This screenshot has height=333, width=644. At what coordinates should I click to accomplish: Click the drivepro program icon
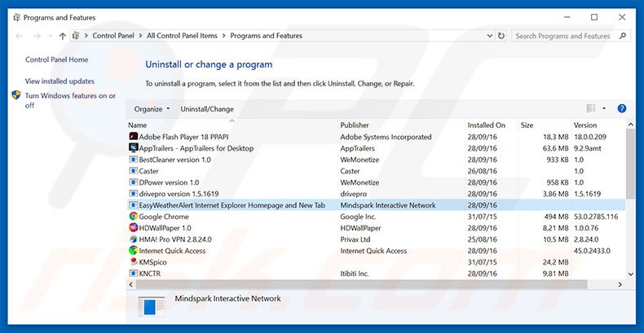pos(133,194)
